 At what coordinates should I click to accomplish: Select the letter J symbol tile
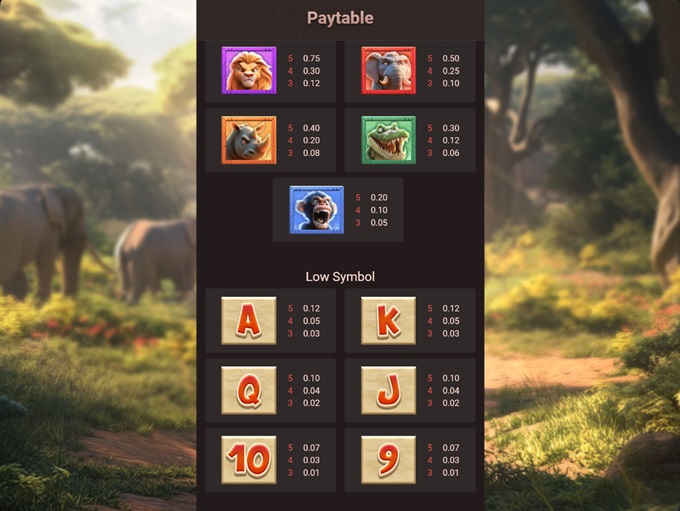[x=389, y=390]
